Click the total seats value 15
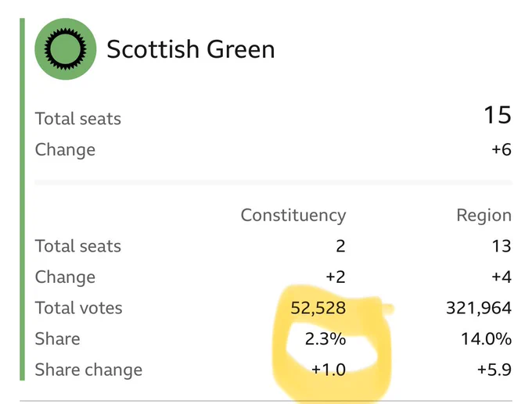 coord(498,115)
